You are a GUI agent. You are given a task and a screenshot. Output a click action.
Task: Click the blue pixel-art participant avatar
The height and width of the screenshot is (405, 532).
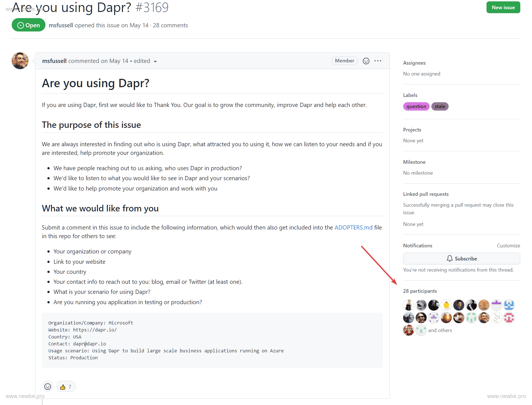pyautogui.click(x=509, y=305)
